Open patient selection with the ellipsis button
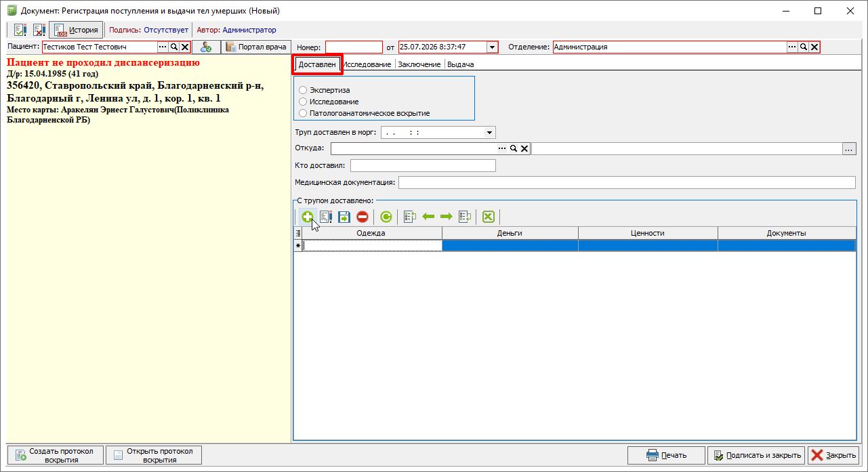Image resolution: width=868 pixels, height=472 pixels. tap(163, 47)
